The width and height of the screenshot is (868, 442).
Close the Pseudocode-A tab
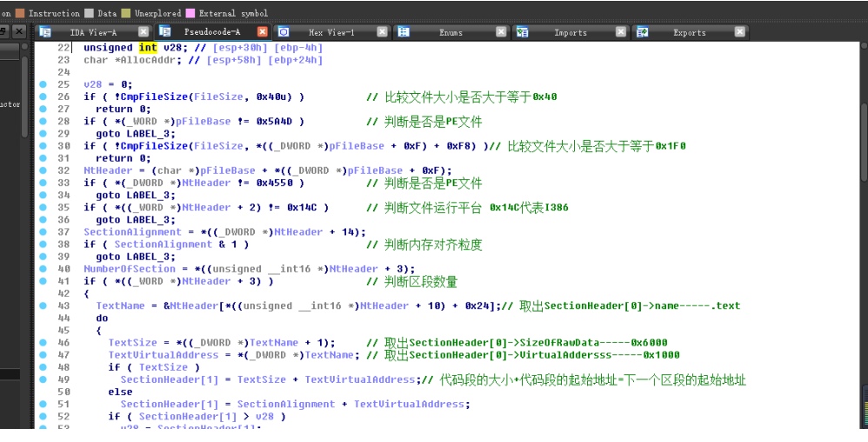pyautogui.click(x=263, y=32)
